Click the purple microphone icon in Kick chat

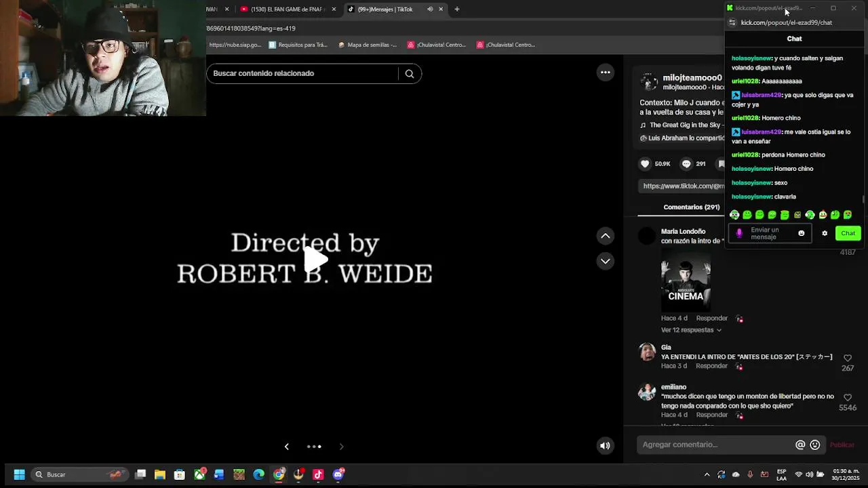(739, 233)
